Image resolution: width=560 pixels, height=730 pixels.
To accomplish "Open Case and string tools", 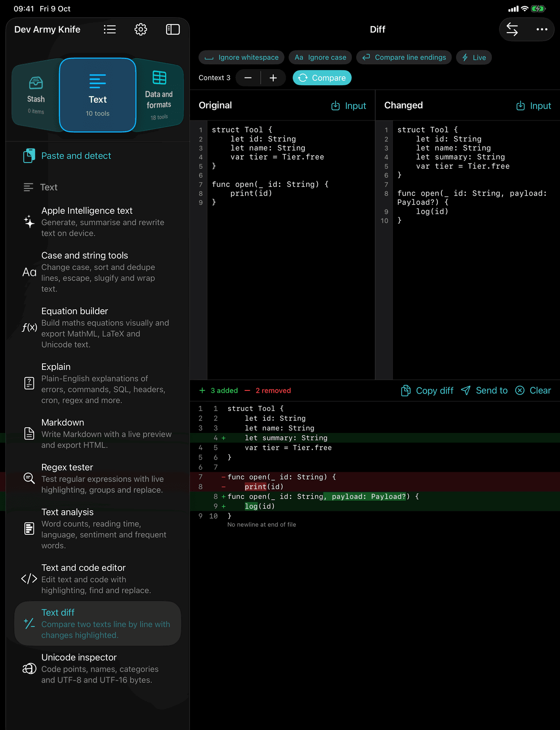I will pos(98,272).
